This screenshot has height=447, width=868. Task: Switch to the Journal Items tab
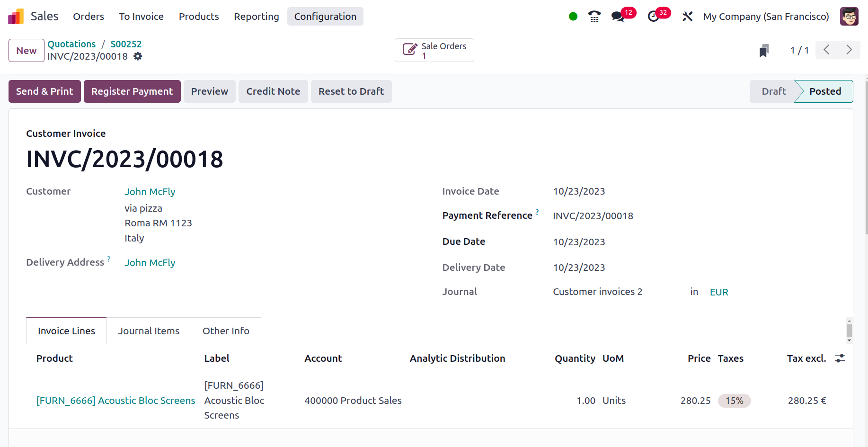[149, 331]
